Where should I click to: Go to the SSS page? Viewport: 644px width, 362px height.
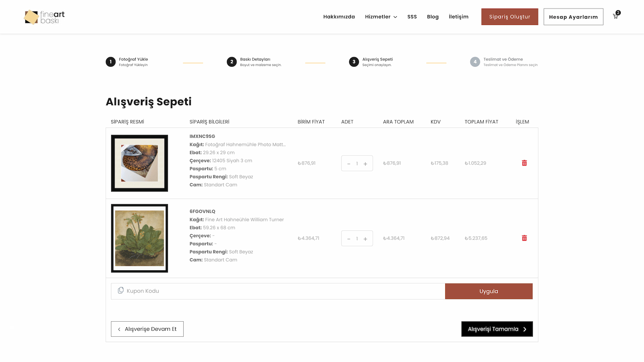[x=412, y=17]
